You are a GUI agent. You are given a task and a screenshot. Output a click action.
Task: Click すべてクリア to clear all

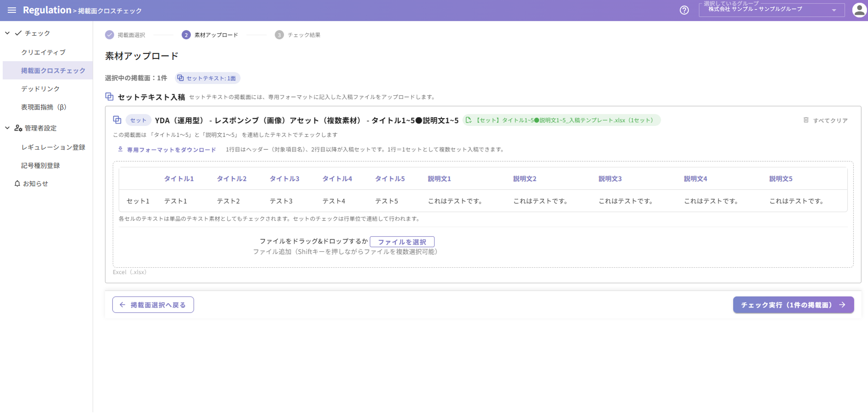coord(826,120)
